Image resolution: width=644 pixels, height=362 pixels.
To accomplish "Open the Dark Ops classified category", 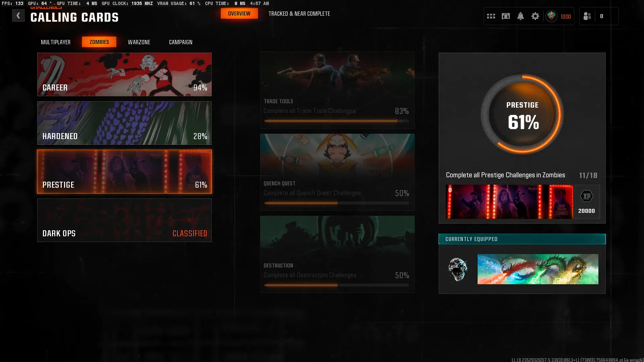I will (124, 220).
